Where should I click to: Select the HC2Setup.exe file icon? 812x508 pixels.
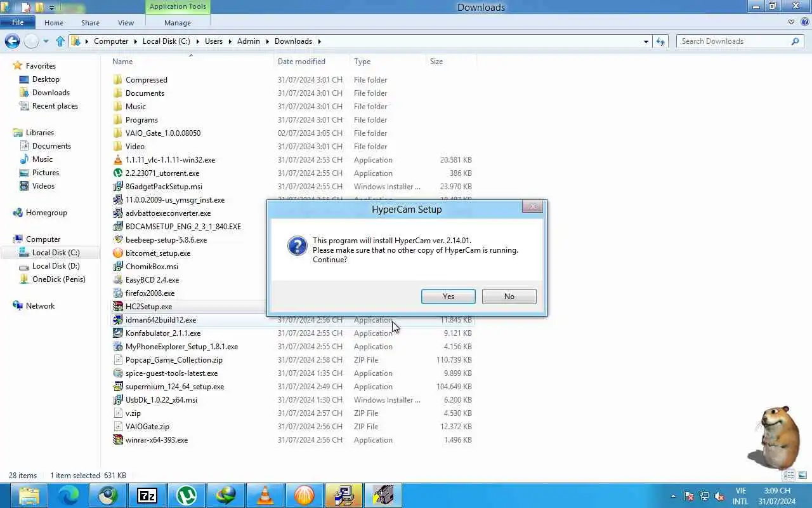pos(118,307)
